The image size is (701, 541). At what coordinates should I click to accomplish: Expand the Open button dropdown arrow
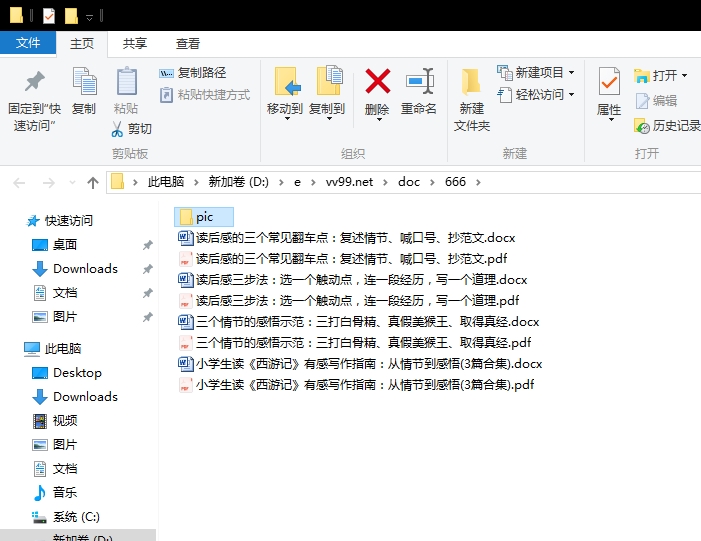coord(684,76)
